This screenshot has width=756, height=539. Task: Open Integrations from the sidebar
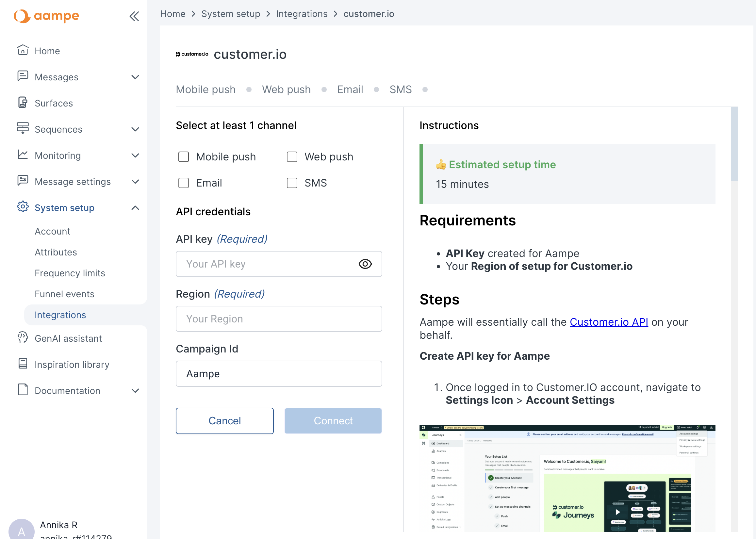(60, 315)
